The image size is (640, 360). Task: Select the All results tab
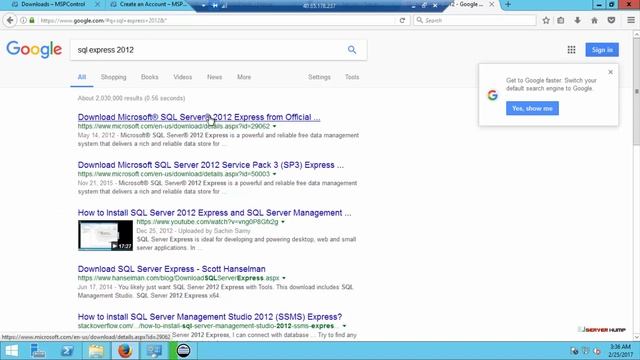coord(82,77)
